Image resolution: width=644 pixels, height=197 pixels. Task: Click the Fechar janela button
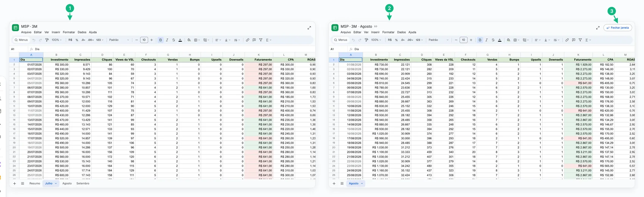[x=617, y=28]
